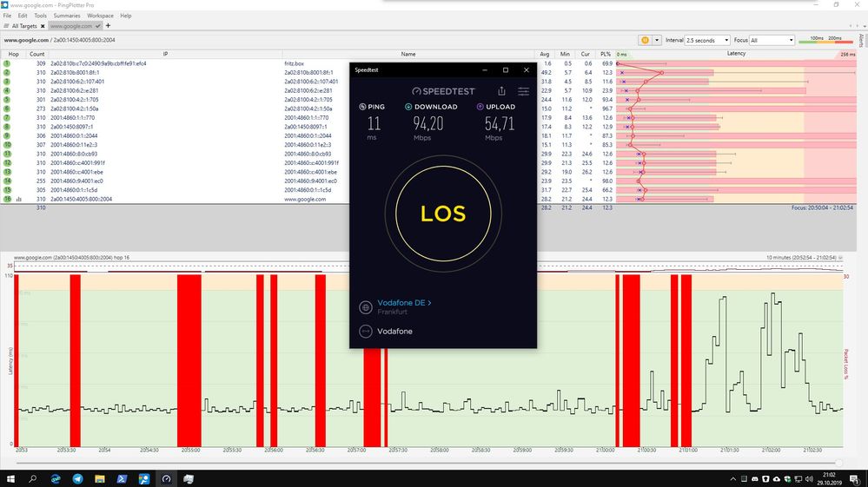Click the Vodafone DE server link
Screen dimensions: 868x487
pos(404,303)
